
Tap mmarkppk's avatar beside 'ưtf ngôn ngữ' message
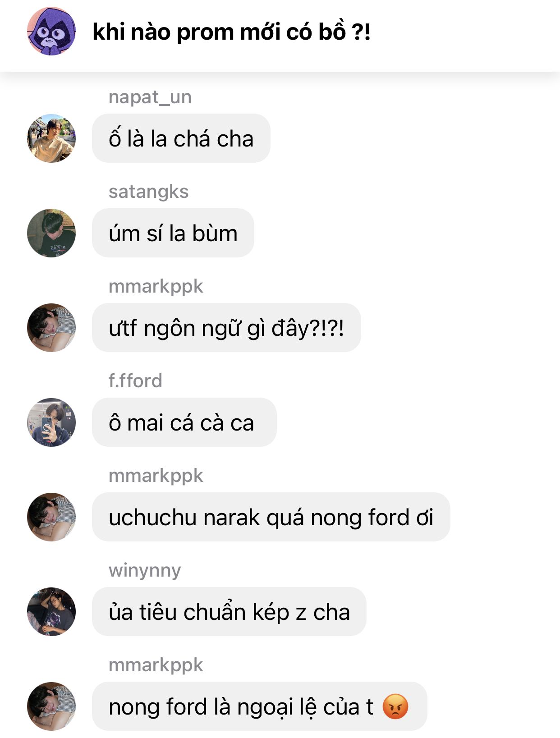(51, 327)
